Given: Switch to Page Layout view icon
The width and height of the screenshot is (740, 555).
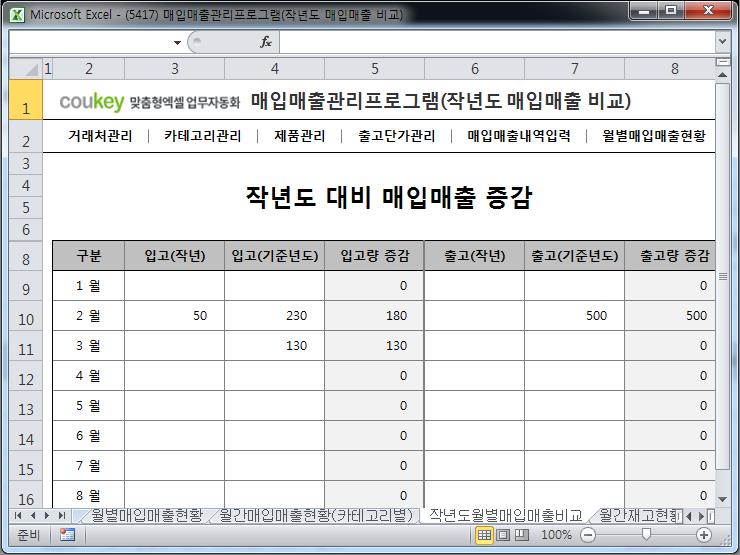Looking at the screenshot, I should click(x=503, y=535).
